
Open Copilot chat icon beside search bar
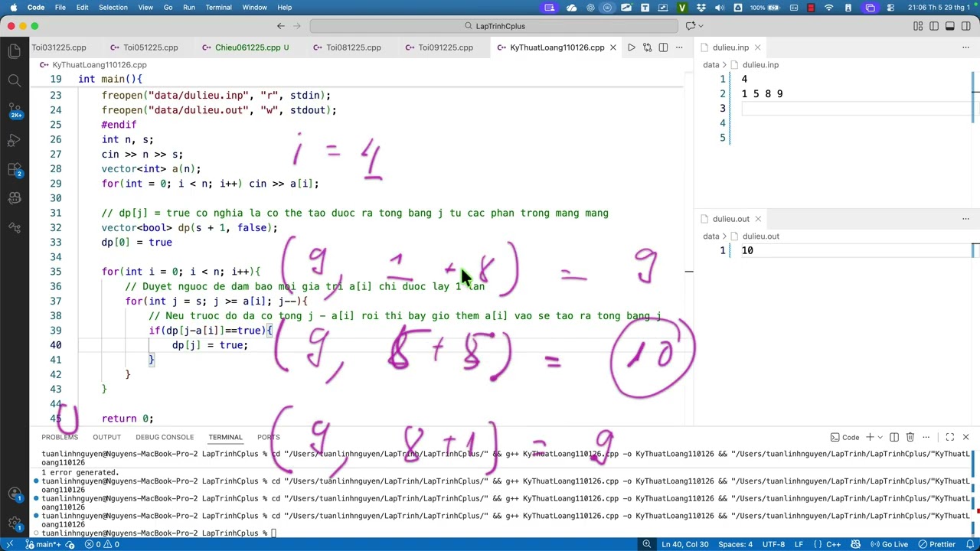691,26
